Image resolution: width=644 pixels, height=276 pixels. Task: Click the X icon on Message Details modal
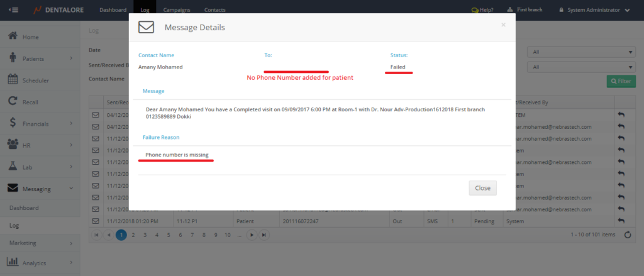coord(503,25)
